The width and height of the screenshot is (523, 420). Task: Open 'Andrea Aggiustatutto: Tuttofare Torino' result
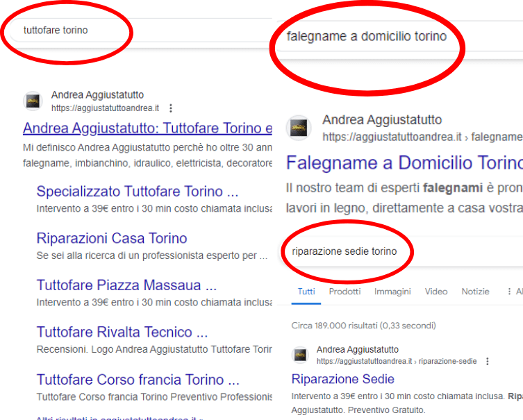point(147,128)
